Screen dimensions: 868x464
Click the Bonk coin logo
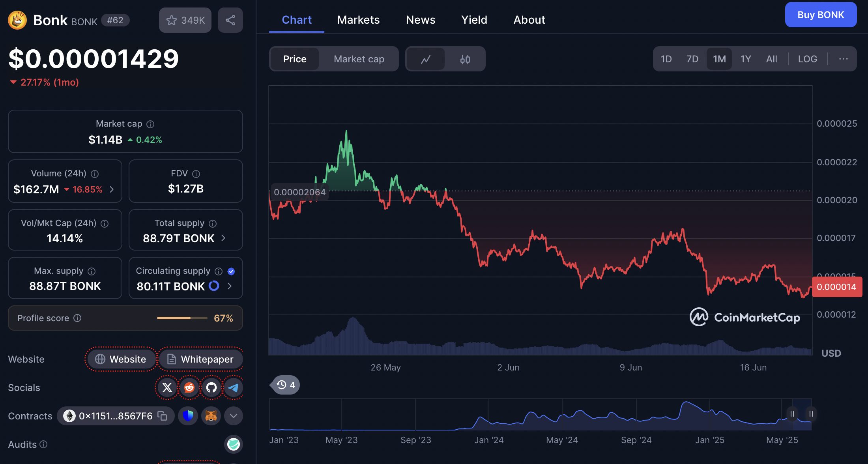pyautogui.click(x=17, y=20)
